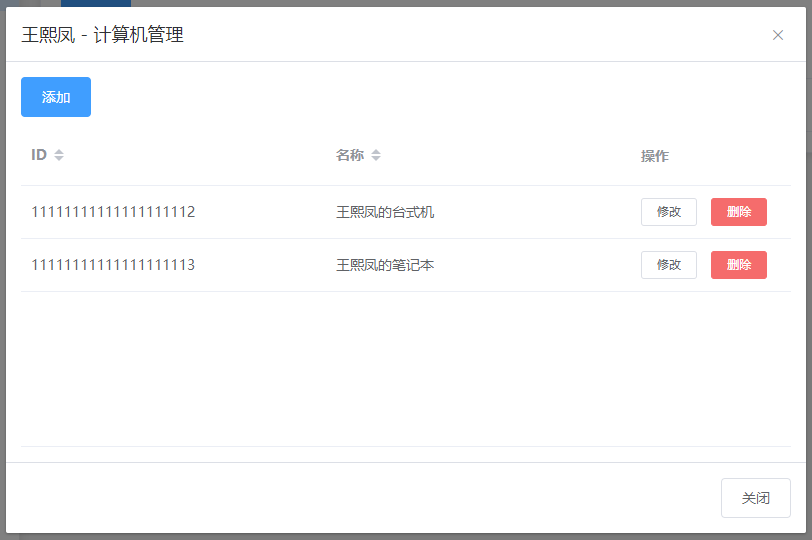Image resolution: width=812 pixels, height=540 pixels.
Task: Click the 王熙凤的台式机 name cell
Action: click(x=385, y=212)
